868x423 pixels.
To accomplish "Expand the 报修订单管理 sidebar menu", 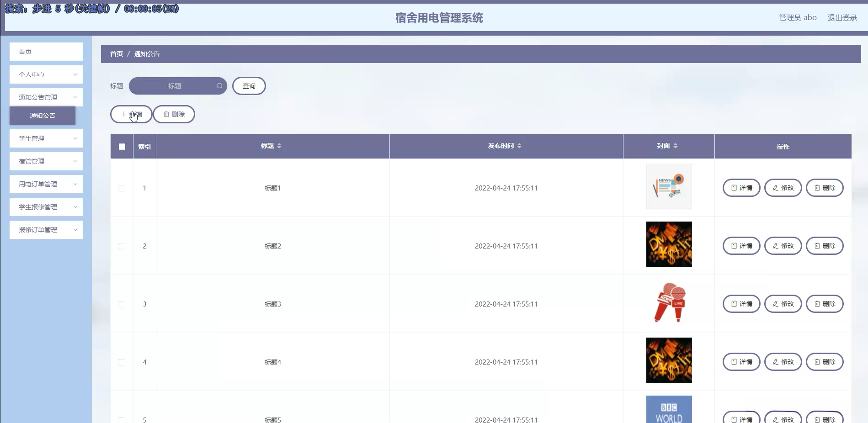I will point(46,230).
